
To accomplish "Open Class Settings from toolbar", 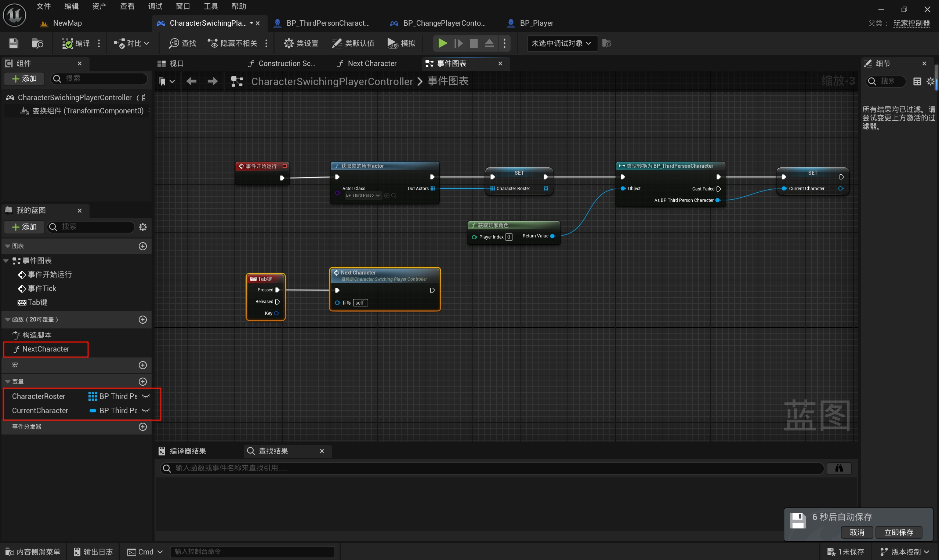I will pyautogui.click(x=301, y=43).
